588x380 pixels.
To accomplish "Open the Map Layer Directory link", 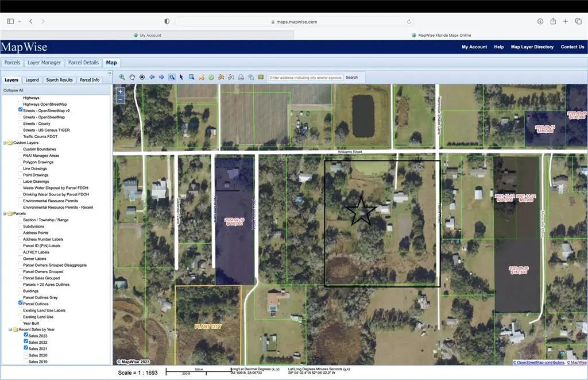I will 532,47.
